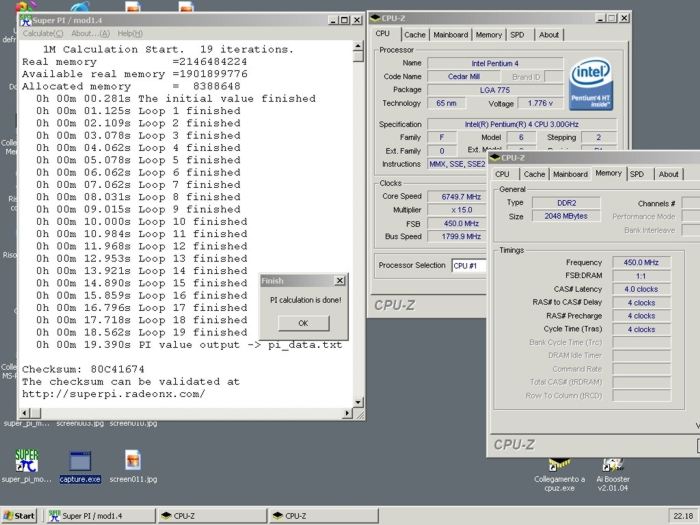Close the Finish dialog with X button
The image size is (700, 525).
pos(339,281)
